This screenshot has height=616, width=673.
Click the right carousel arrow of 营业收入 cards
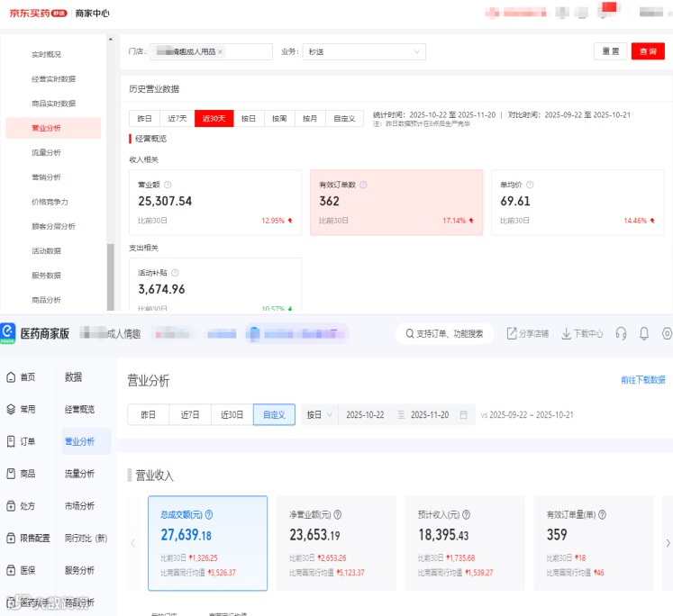[x=668, y=543]
